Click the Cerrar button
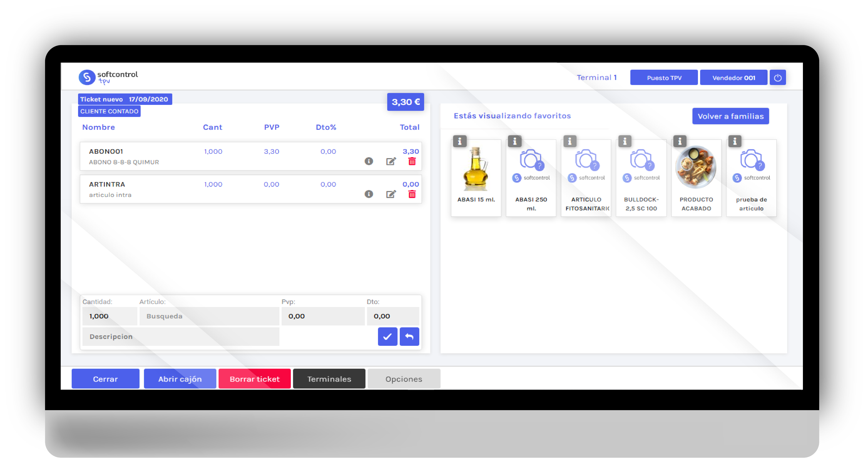The image size is (868, 459). click(105, 378)
